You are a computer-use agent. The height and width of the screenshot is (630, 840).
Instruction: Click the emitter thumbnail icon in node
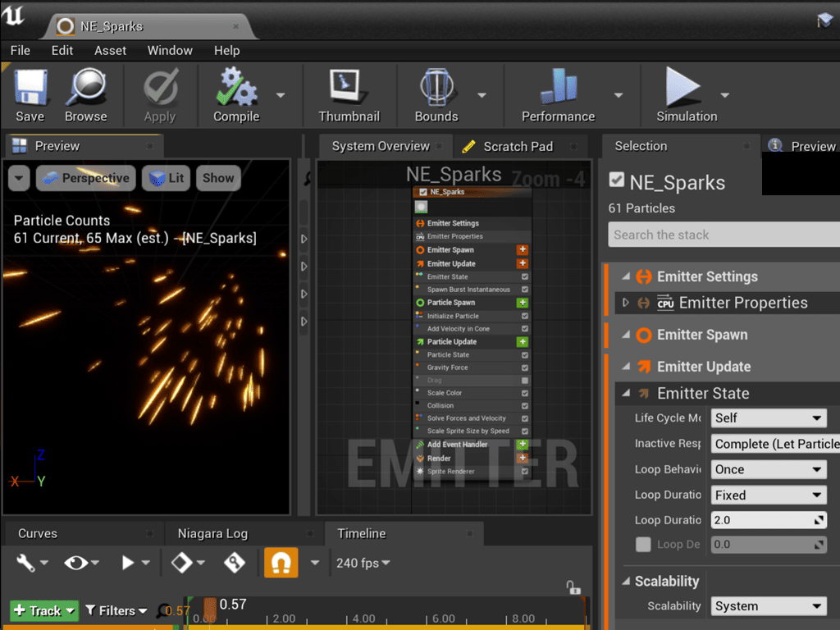point(422,207)
